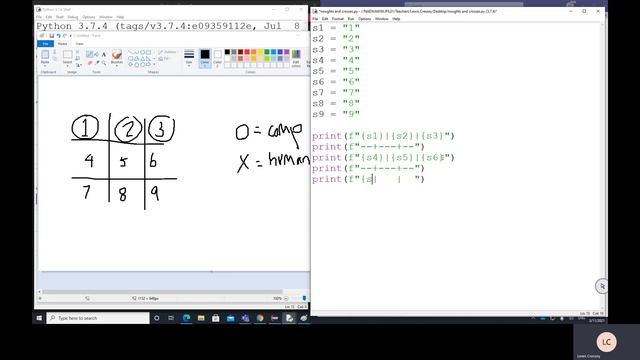Image resolution: width=640 pixels, height=360 pixels.
Task: Click the Type here to search box
Action: [x=98, y=318]
